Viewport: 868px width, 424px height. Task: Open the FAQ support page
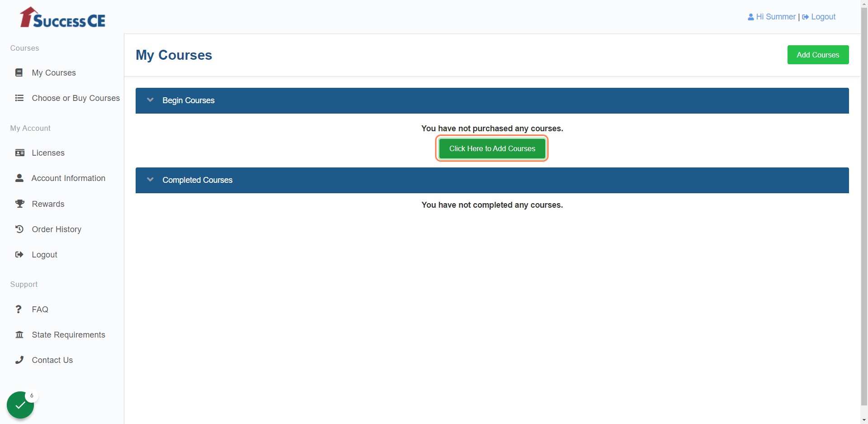[40, 309]
